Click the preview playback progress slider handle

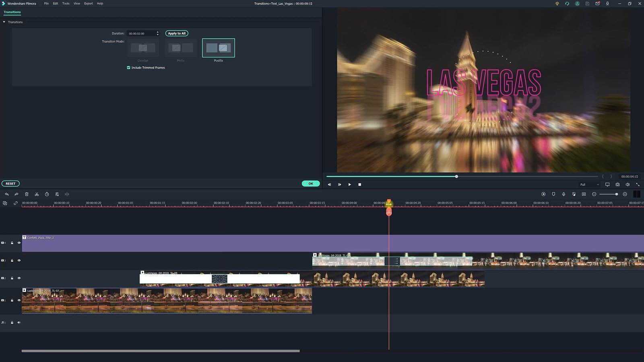coord(456,177)
